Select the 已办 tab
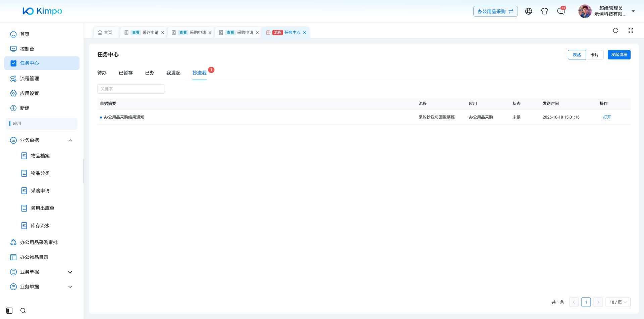Image resolution: width=644 pixels, height=319 pixels. pyautogui.click(x=150, y=73)
